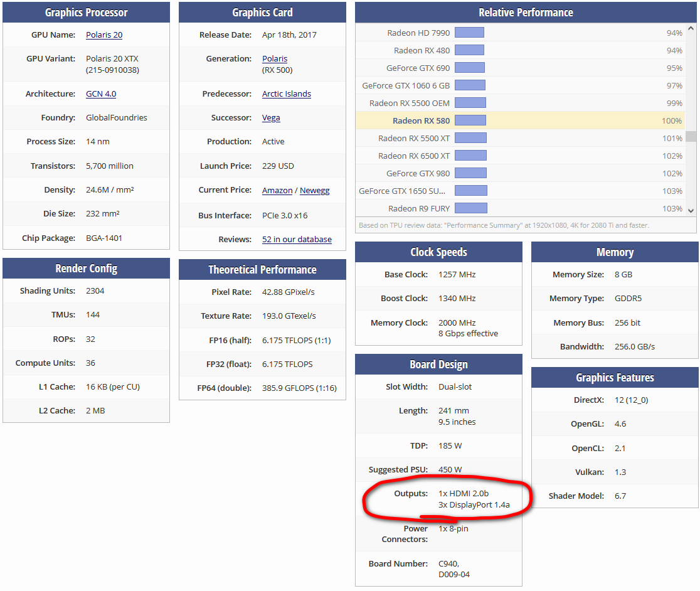Image resolution: width=700 pixels, height=591 pixels.
Task: Click the '5,700 million' transistors value
Action: [109, 166]
